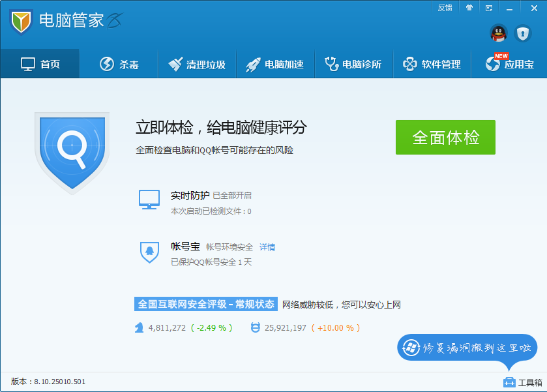Image resolution: width=547 pixels, height=392 pixels.
Task: Click the red NEW badge on 应用宝
Action: click(x=501, y=56)
